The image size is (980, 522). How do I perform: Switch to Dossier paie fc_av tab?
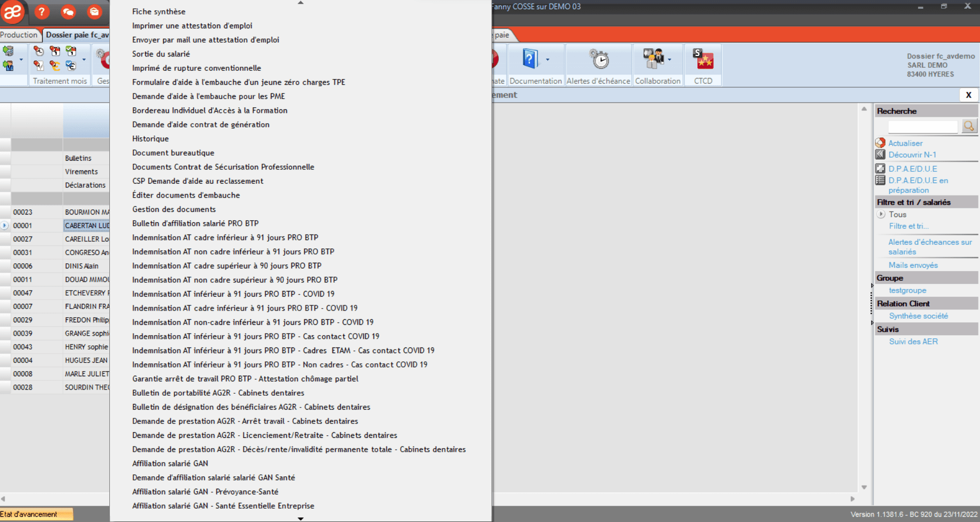pos(76,35)
